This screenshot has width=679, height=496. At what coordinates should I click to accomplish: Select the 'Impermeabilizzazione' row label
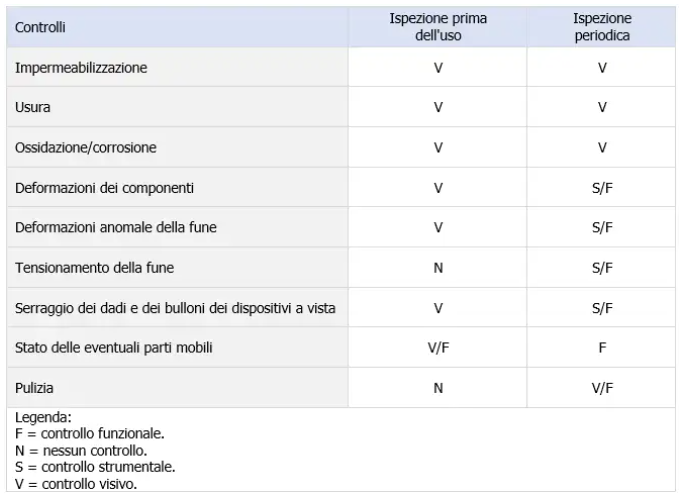tap(81, 68)
